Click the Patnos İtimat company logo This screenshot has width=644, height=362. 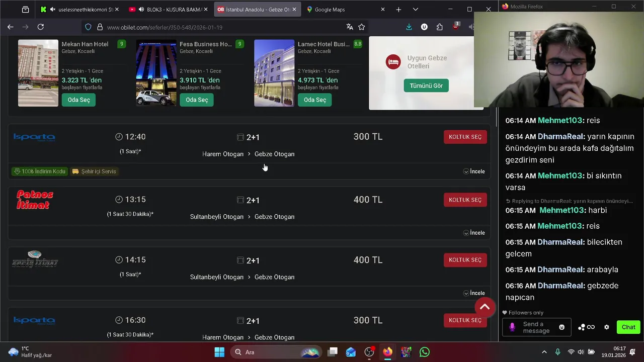pyautogui.click(x=35, y=200)
